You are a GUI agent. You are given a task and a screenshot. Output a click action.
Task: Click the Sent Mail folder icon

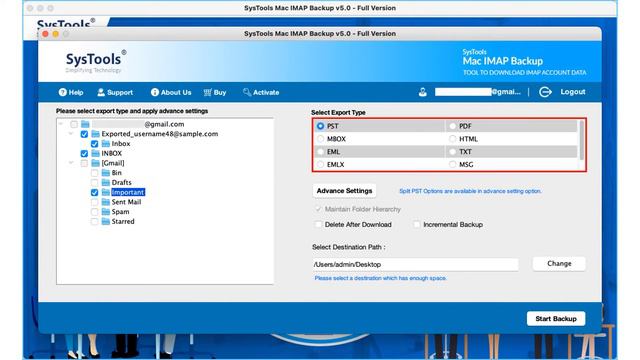point(106,202)
